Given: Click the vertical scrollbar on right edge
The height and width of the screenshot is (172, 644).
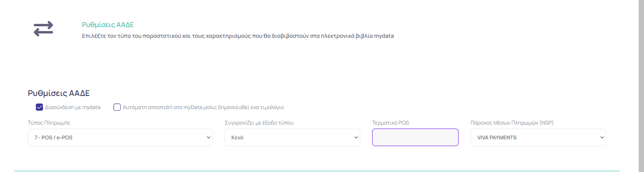Looking at the screenshot, I should 641,86.
